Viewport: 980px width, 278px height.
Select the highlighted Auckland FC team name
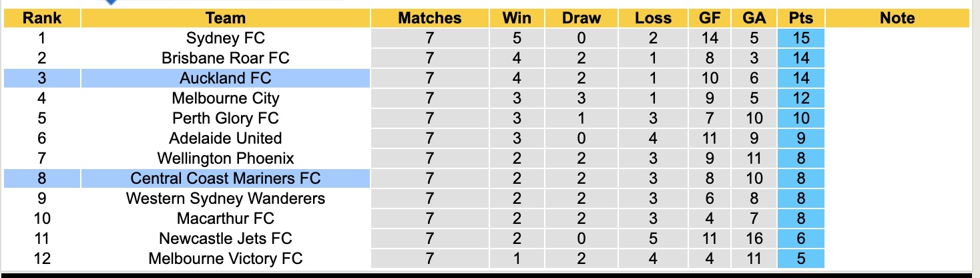click(x=226, y=78)
